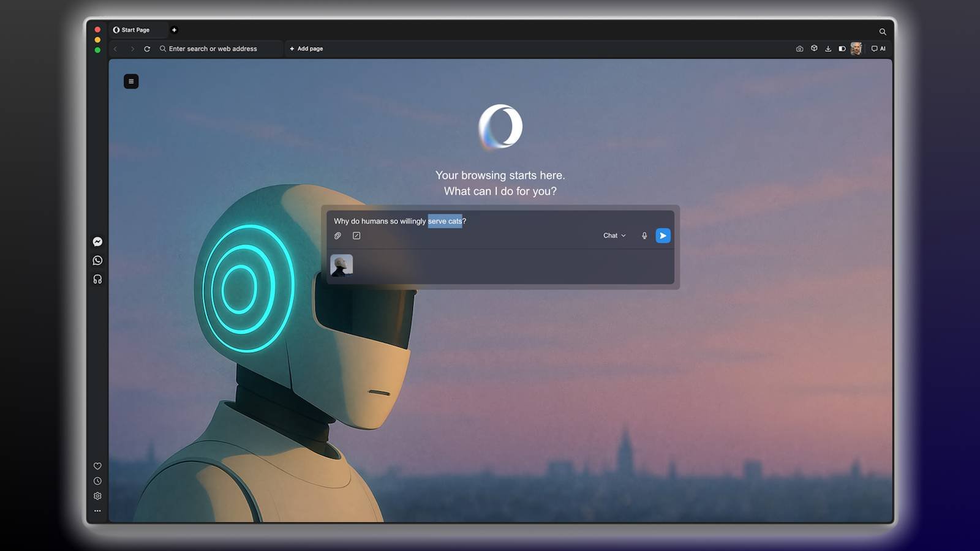The width and height of the screenshot is (980, 551).
Task: Toggle the split-screen contrast icon in toolbar
Action: (842, 48)
